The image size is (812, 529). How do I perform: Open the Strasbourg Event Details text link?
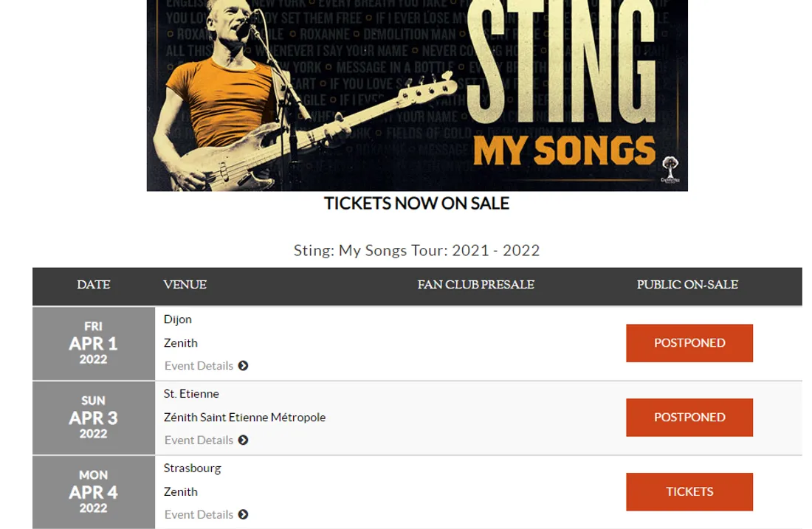coord(199,515)
